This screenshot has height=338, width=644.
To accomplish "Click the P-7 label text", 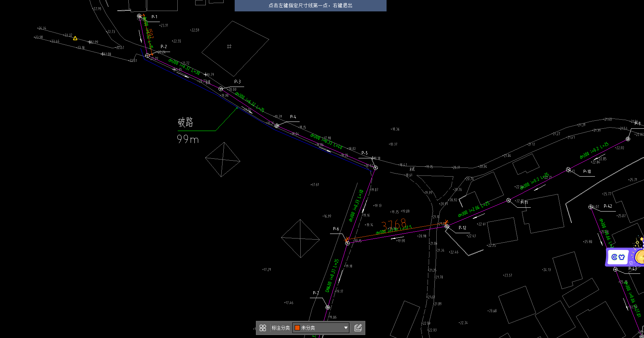I will [316, 293].
